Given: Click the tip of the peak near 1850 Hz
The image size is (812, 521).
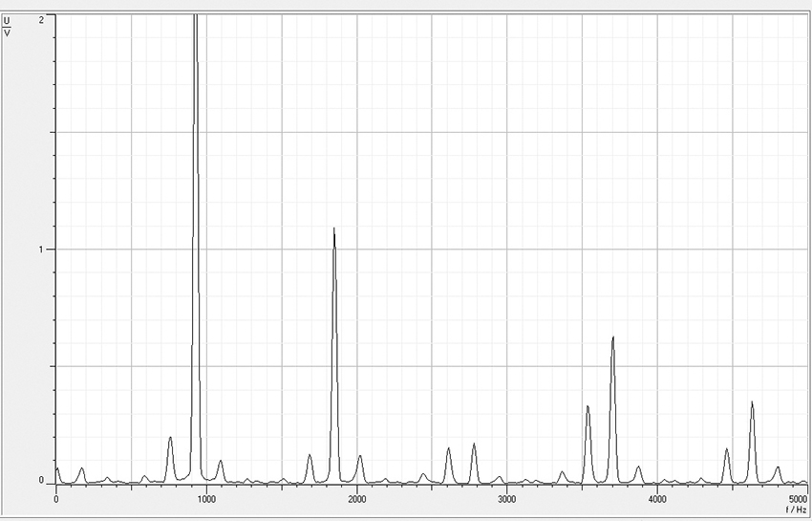Looking at the screenshot, I should [x=334, y=229].
